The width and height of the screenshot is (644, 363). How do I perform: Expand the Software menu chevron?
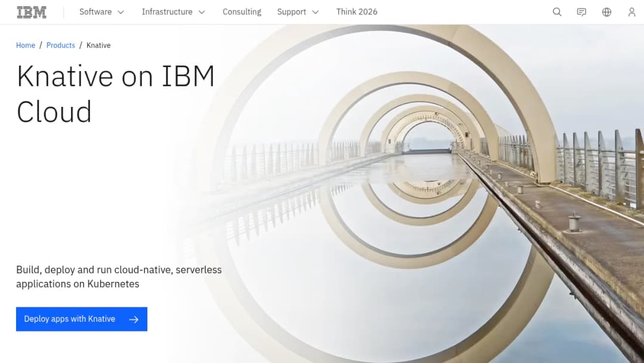point(120,13)
